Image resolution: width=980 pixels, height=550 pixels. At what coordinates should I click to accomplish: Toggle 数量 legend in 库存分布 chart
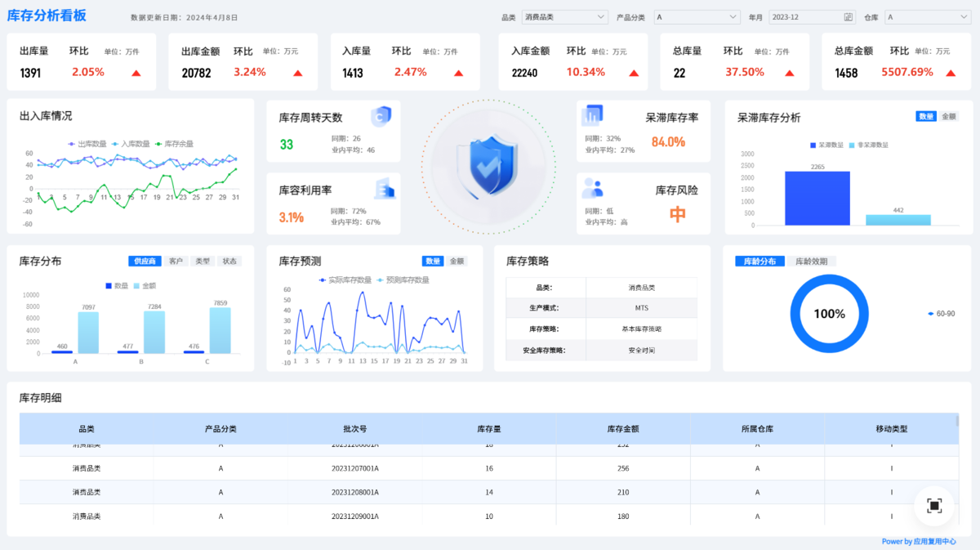point(117,286)
